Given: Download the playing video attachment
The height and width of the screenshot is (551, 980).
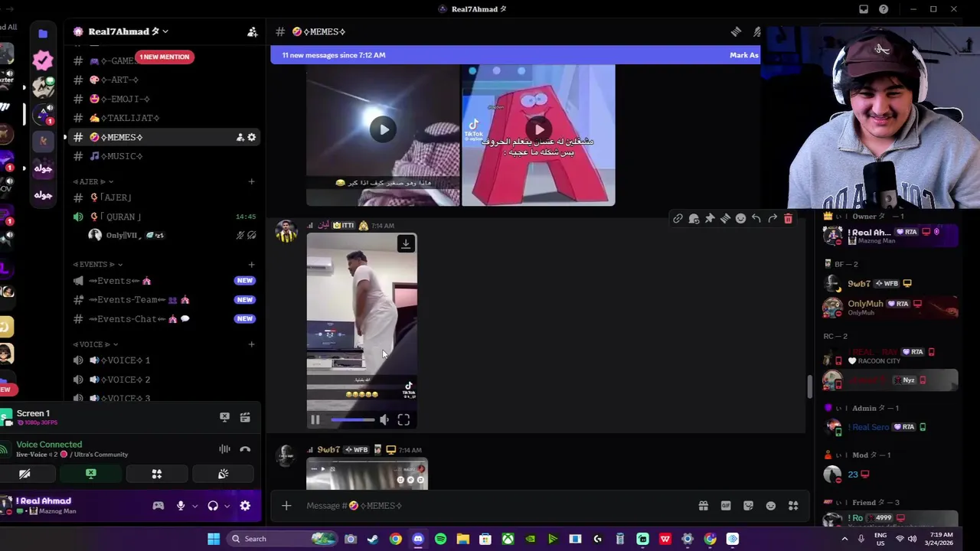Looking at the screenshot, I should 406,243.
